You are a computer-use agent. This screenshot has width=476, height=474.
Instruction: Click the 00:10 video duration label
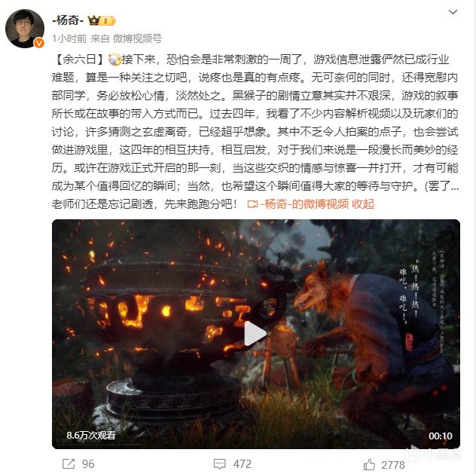pos(441,436)
